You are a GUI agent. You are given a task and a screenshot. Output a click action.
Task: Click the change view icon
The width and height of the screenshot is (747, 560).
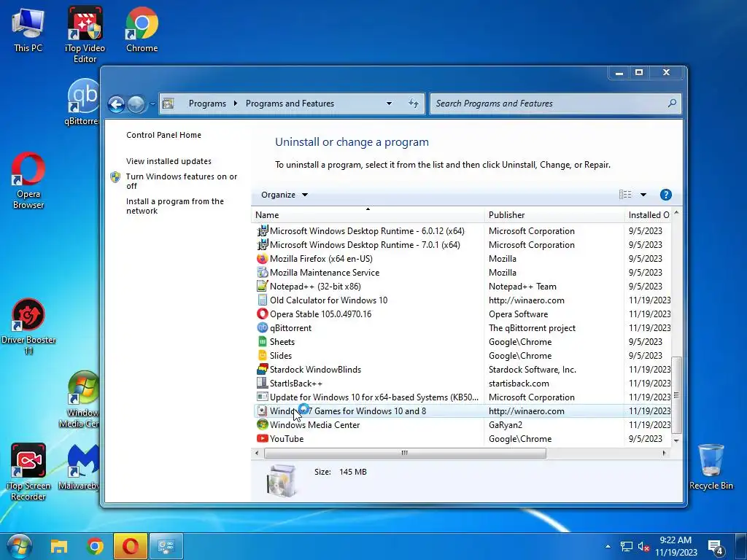point(625,194)
